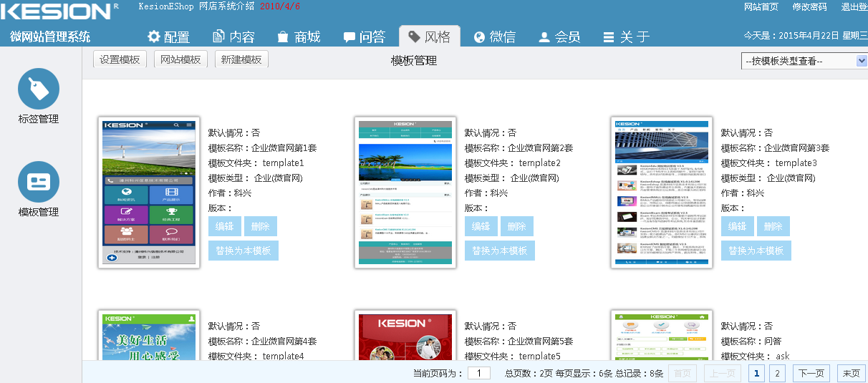Open the 关于 menu
This screenshot has width=868, height=383.
coord(626,37)
